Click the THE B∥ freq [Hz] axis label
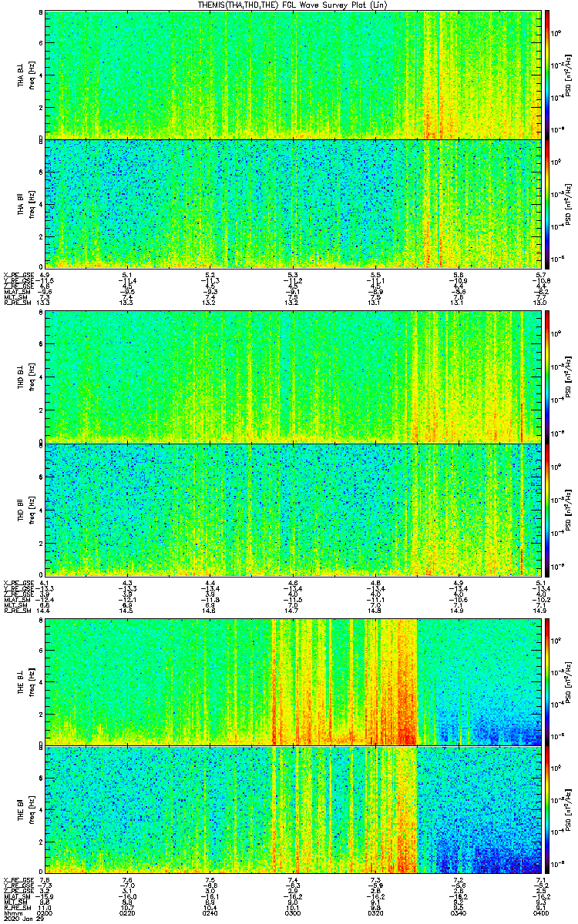This screenshot has width=578, height=924. 32,811
